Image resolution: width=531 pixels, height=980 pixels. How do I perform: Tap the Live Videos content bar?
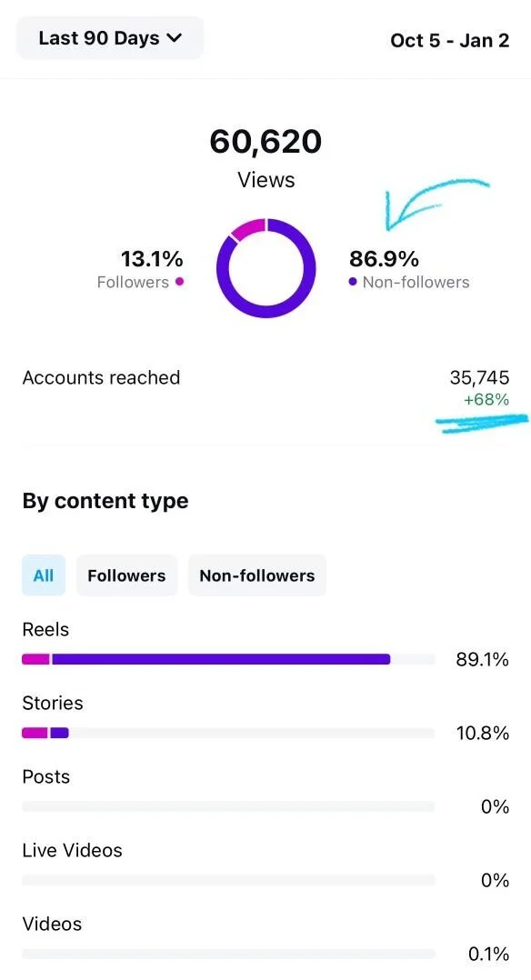228,880
